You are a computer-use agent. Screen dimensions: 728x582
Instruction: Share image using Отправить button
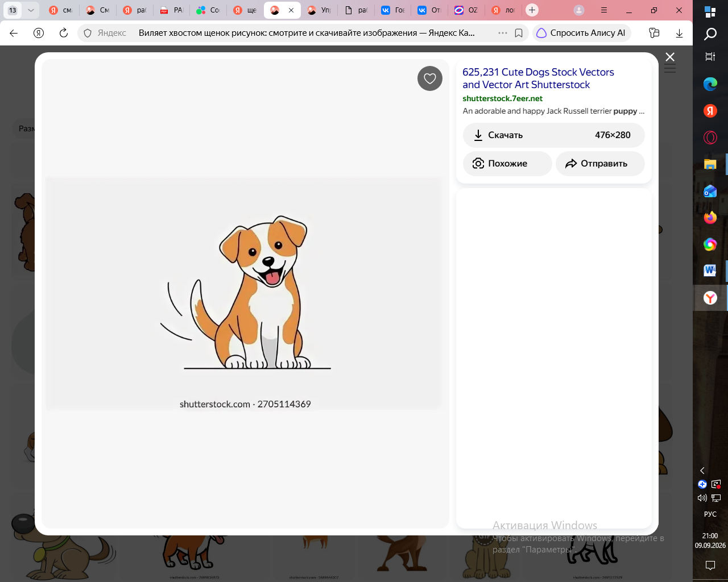pos(600,164)
